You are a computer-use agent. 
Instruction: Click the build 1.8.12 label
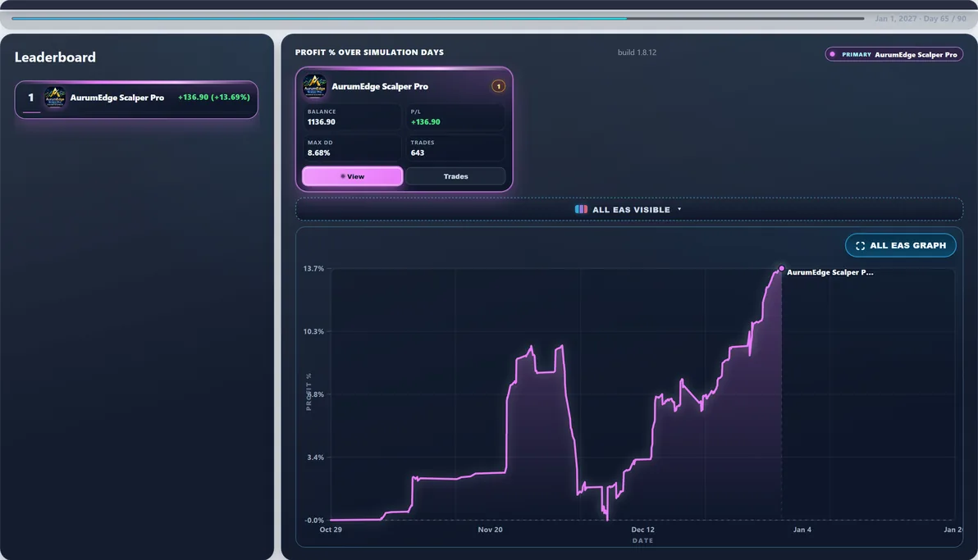637,52
